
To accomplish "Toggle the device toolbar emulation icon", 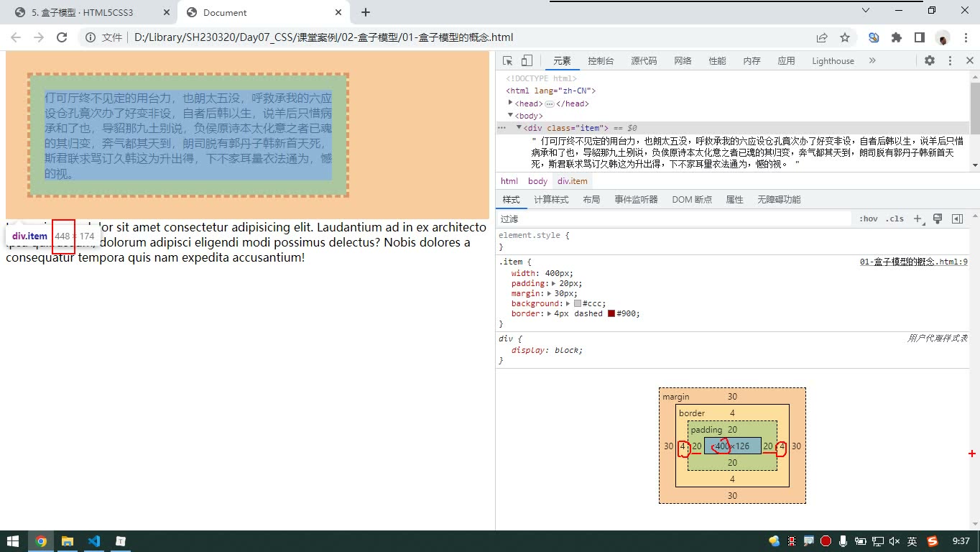I will click(x=527, y=61).
